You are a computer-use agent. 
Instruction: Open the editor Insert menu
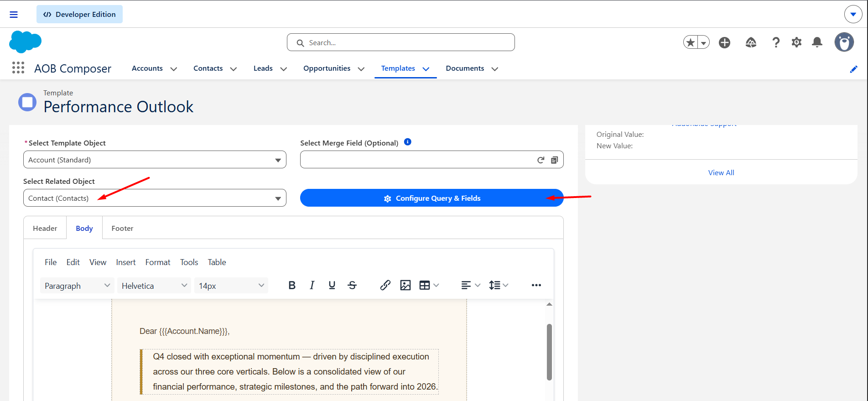(126, 262)
